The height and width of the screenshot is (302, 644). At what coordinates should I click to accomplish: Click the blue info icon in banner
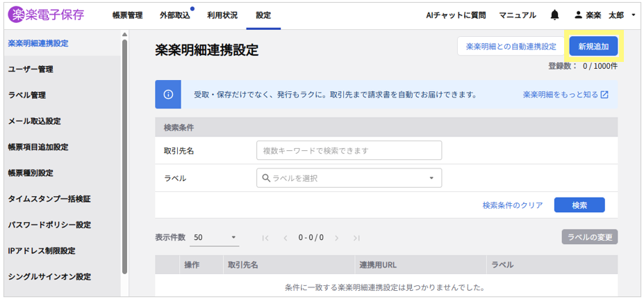(x=168, y=94)
